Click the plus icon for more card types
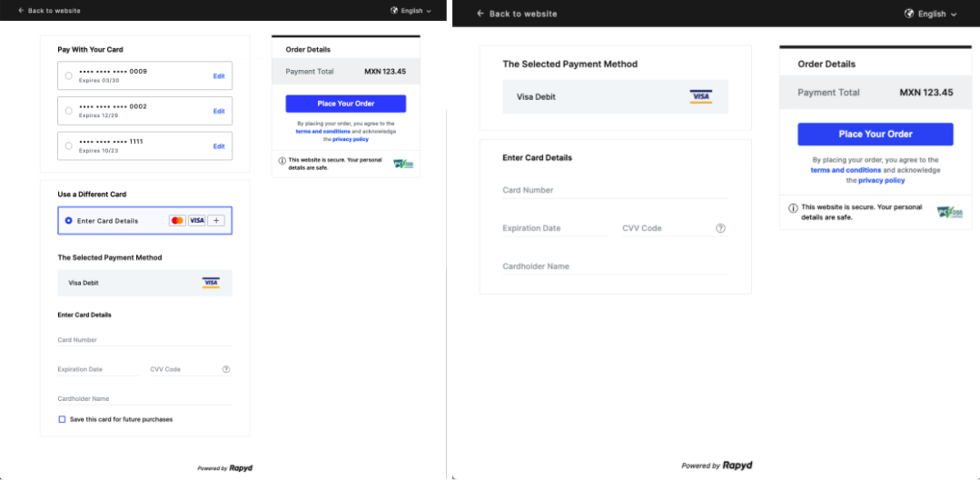Screen dimensions: 980x480 tap(216, 221)
